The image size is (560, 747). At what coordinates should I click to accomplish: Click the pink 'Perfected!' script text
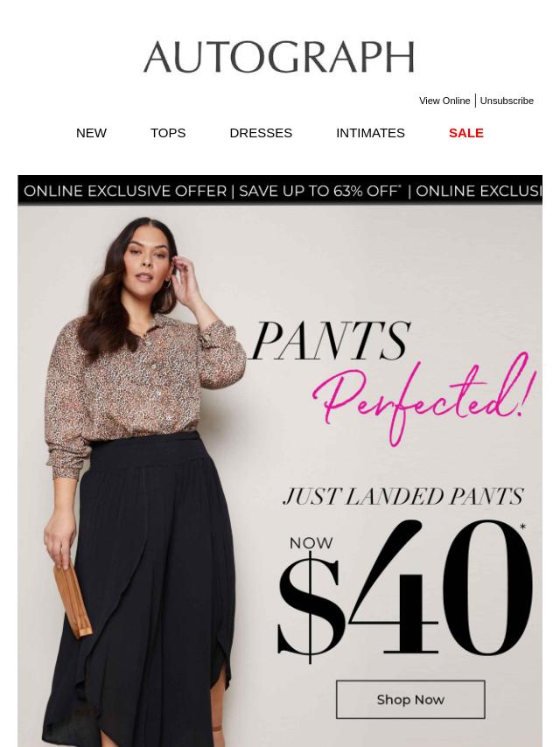[424, 401]
